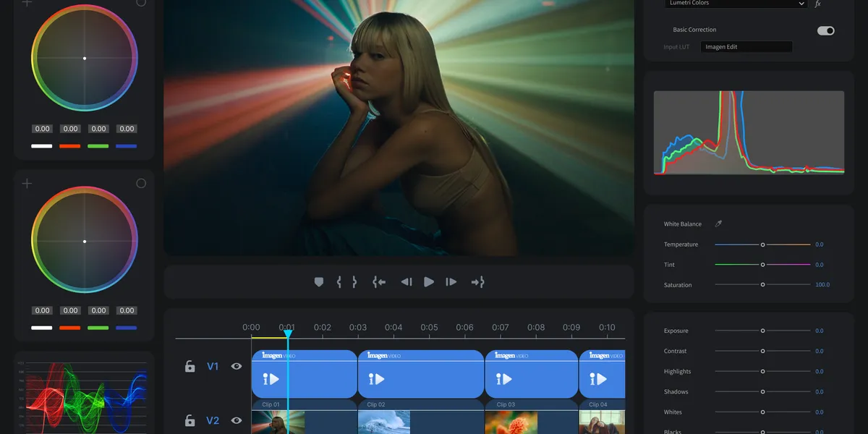Toggle the Basic Correction switch
This screenshot has width=868, height=434.
pyautogui.click(x=825, y=30)
